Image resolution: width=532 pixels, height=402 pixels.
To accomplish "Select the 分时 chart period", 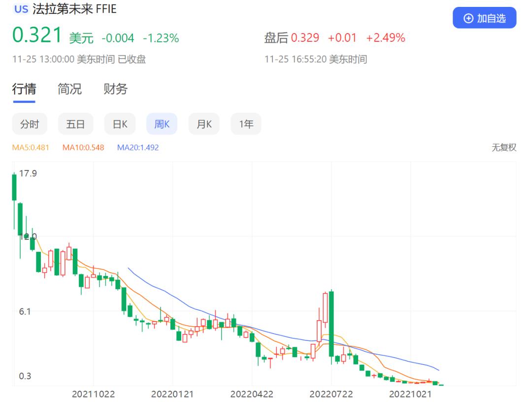I will tap(30, 124).
